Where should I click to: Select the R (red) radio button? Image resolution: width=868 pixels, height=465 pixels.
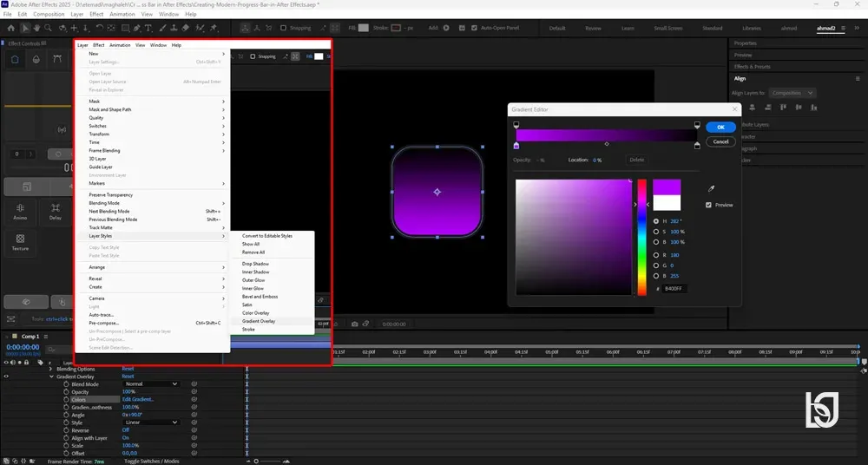(x=656, y=255)
